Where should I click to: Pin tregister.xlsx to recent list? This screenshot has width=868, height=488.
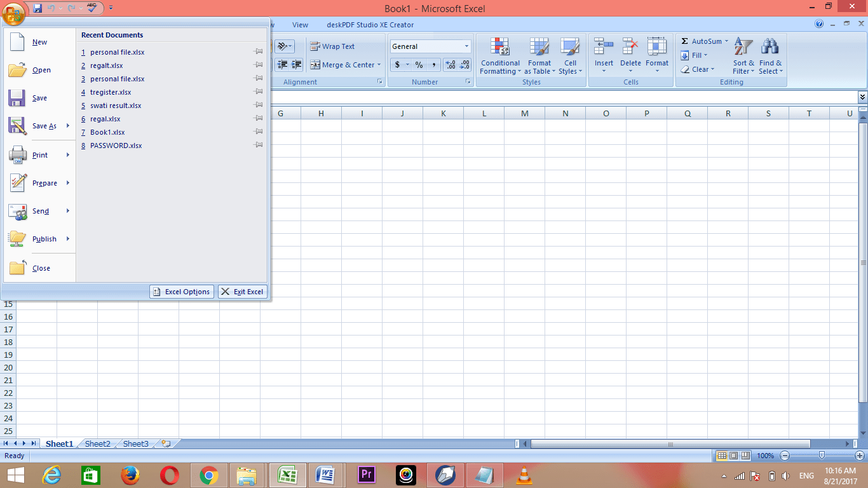(x=258, y=92)
